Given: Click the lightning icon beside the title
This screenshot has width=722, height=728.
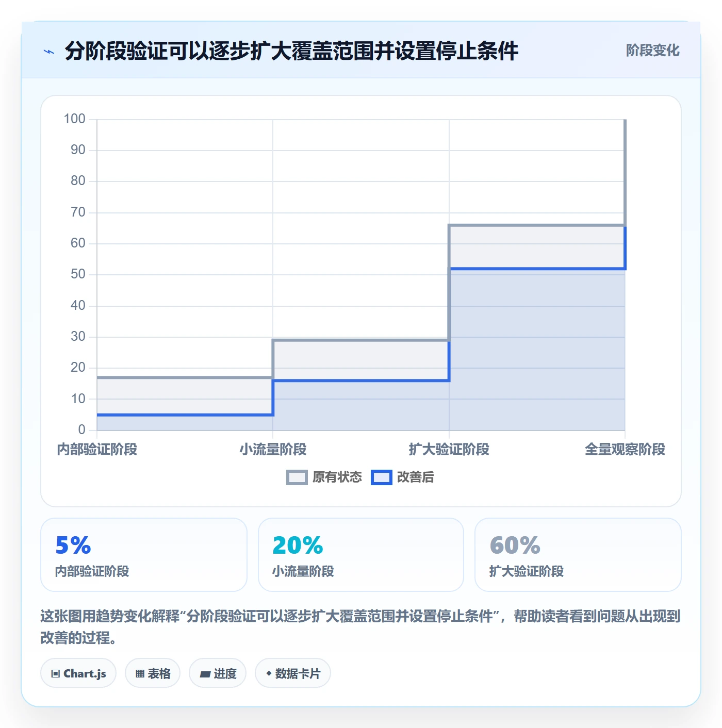Looking at the screenshot, I should pos(49,52).
